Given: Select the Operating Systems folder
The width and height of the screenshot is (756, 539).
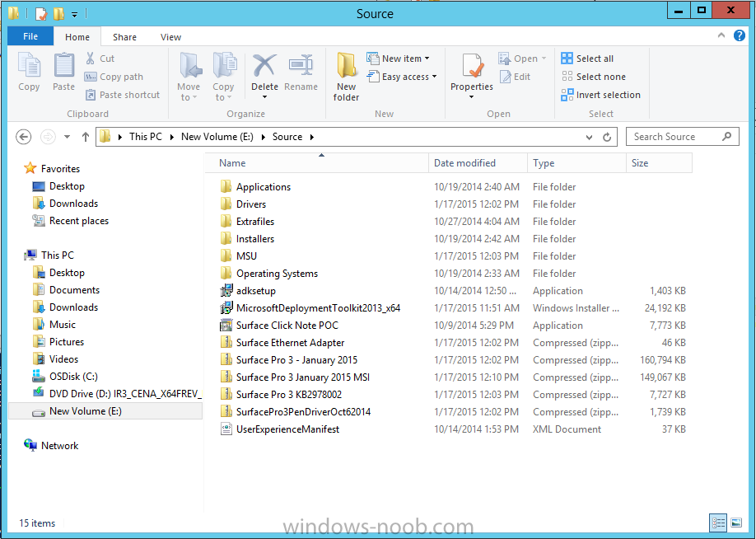Looking at the screenshot, I should tap(277, 274).
